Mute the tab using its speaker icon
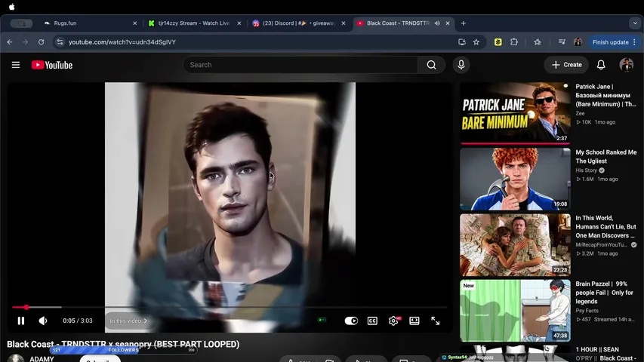This screenshot has height=362, width=644. tap(437, 23)
